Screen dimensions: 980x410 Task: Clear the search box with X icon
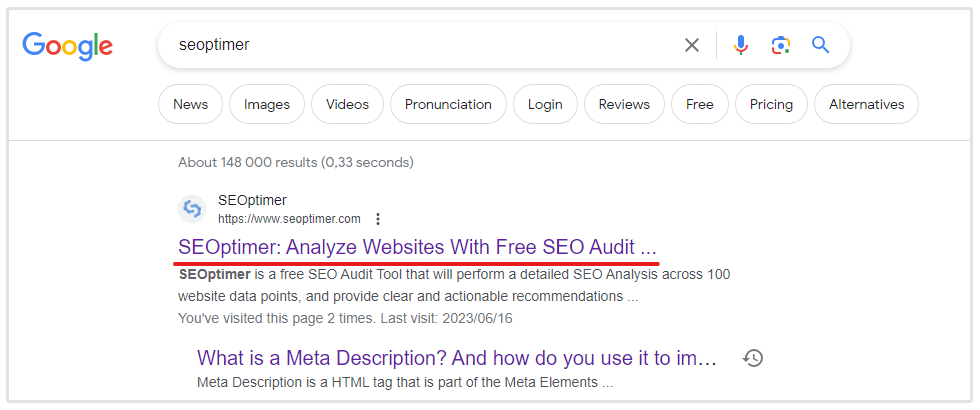coord(692,45)
